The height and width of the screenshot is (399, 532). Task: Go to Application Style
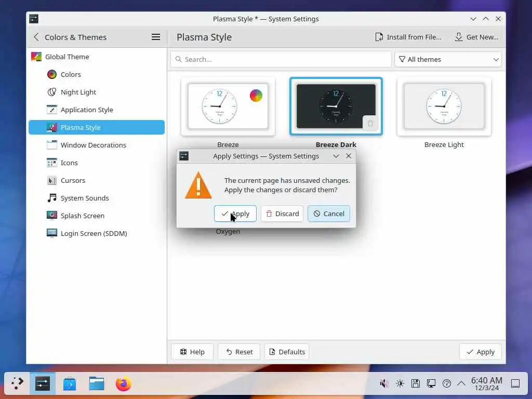click(97, 110)
